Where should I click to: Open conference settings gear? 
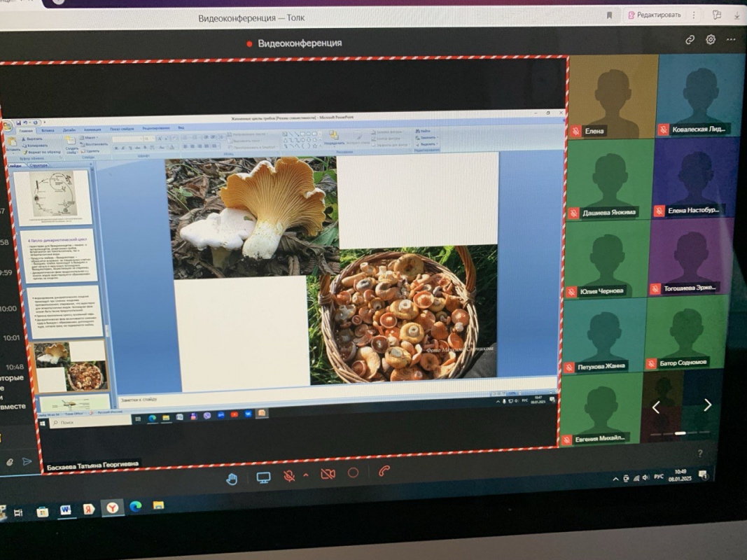click(711, 40)
